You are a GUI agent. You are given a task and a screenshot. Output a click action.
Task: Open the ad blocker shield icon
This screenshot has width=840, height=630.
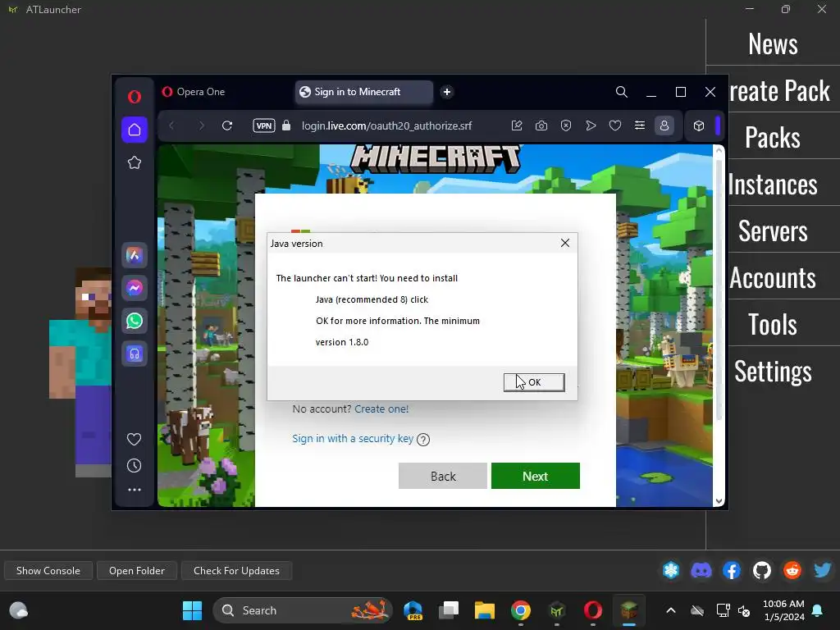pyautogui.click(x=566, y=126)
